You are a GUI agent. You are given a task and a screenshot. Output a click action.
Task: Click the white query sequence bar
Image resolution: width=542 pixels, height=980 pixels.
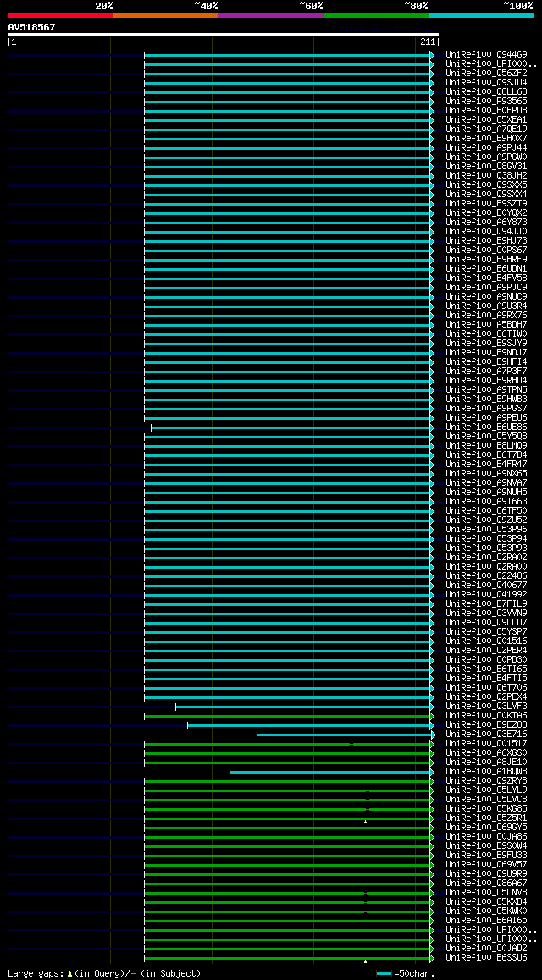point(224,35)
